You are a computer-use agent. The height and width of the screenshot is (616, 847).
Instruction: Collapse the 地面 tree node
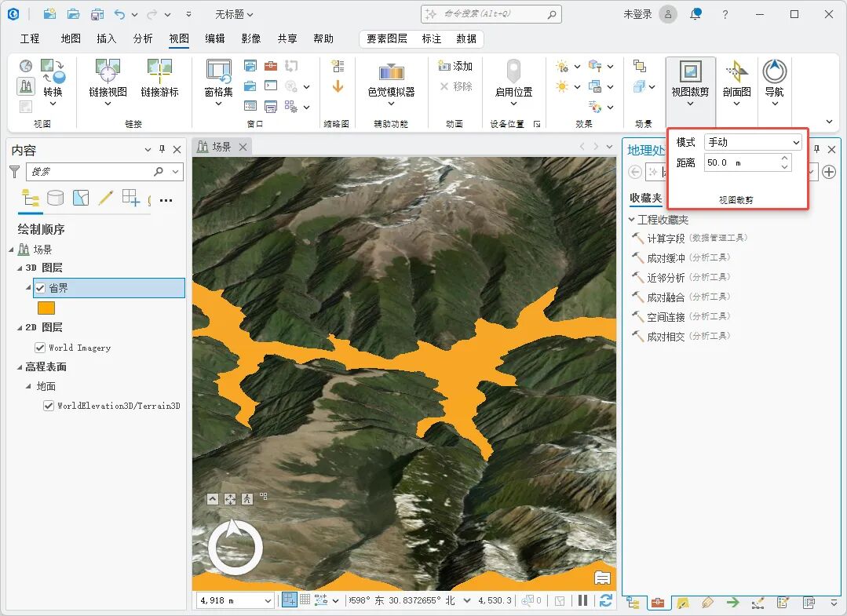pyautogui.click(x=28, y=387)
